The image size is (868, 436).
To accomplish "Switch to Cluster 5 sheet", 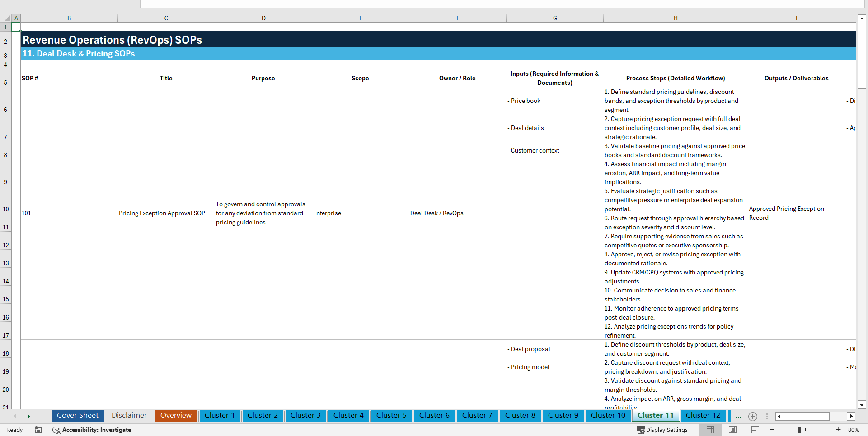I will tap(391, 416).
